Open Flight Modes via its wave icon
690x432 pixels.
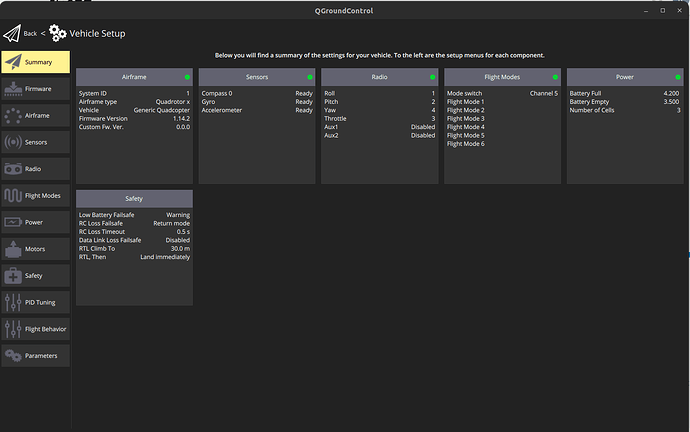12,196
